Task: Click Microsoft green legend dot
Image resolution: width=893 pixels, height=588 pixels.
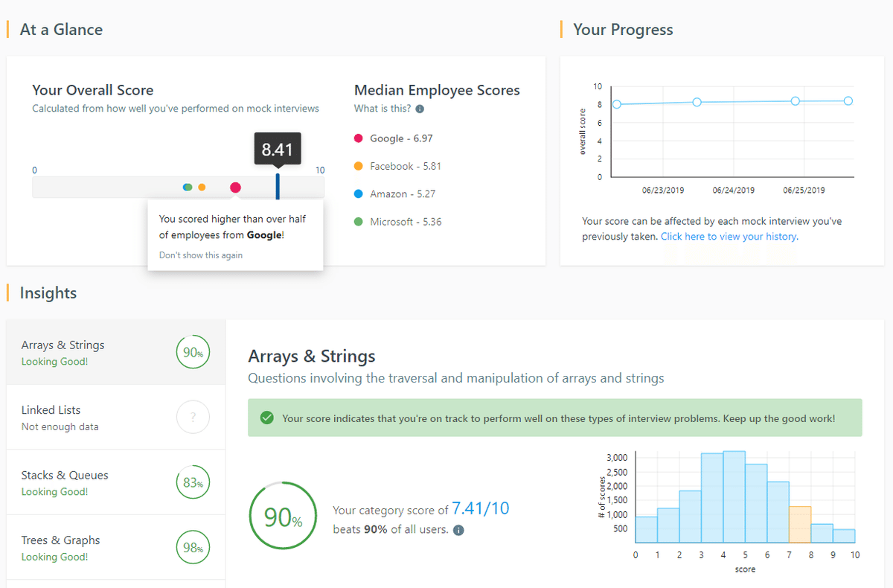Action: point(358,222)
